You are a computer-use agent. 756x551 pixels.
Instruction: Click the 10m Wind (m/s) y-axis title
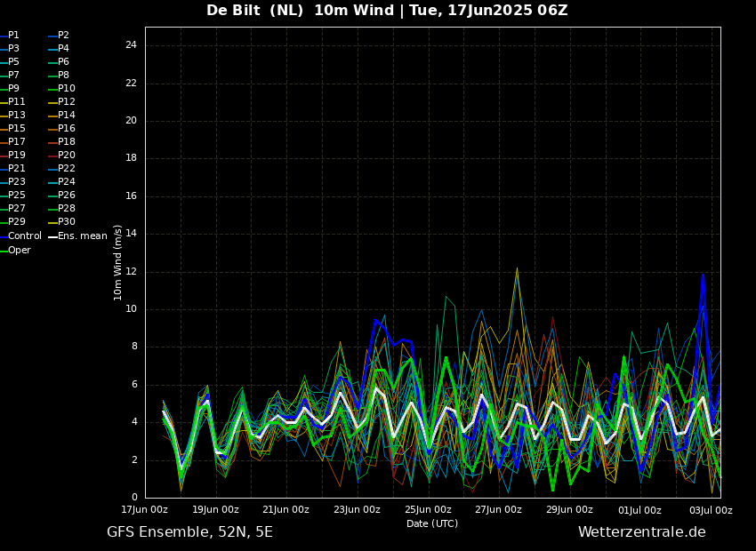tap(118, 262)
